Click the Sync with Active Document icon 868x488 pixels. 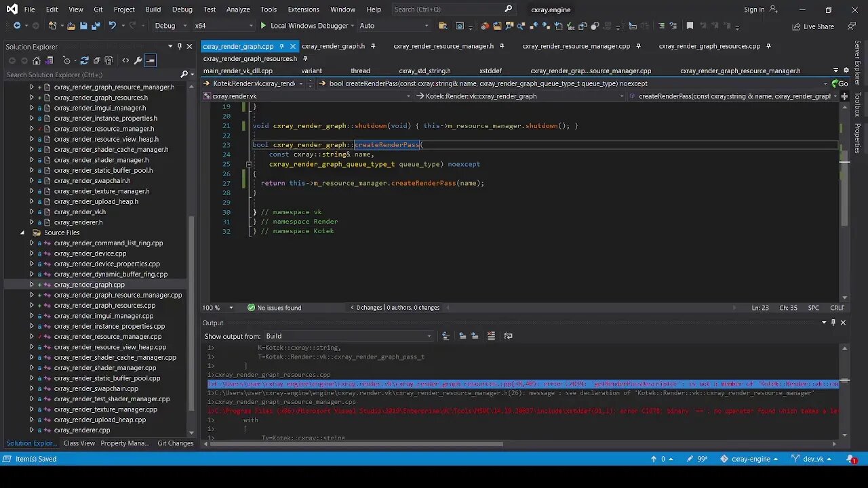(85, 60)
